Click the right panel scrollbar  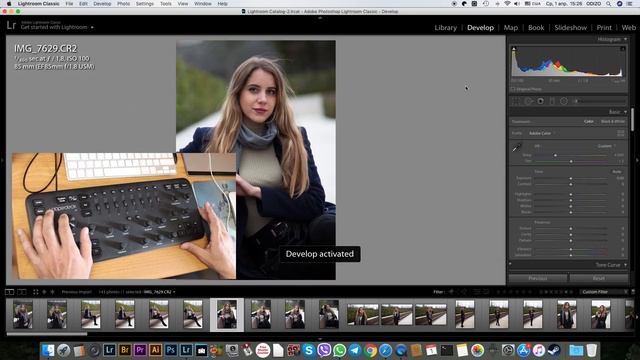click(633, 119)
